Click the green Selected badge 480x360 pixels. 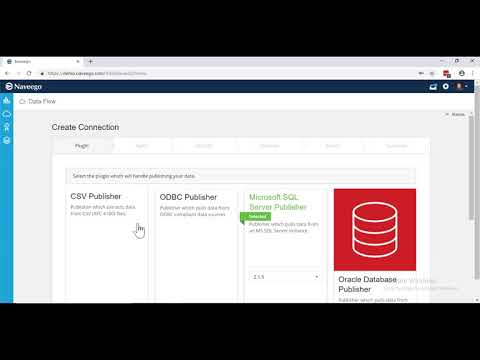tap(256, 216)
